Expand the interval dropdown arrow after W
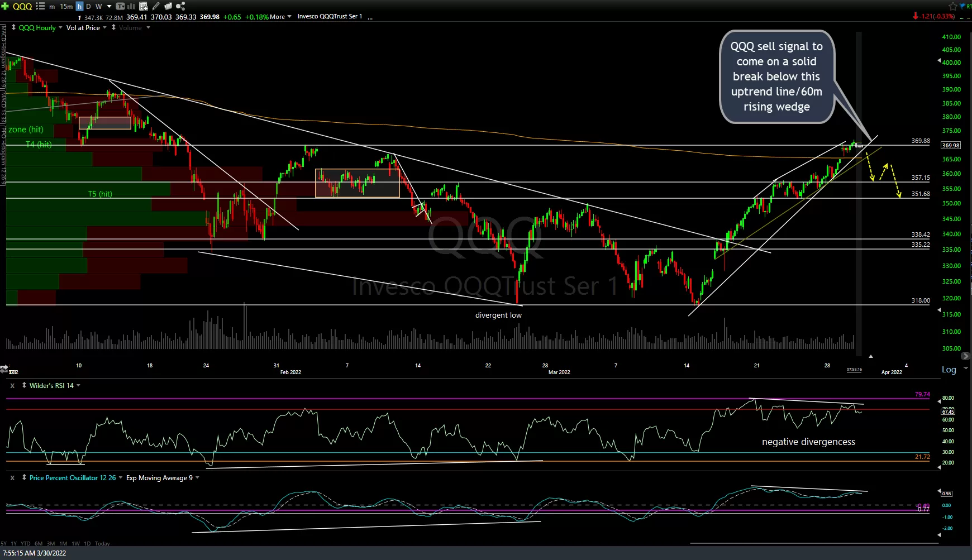Viewport: 972px width, 560px height. tap(109, 7)
